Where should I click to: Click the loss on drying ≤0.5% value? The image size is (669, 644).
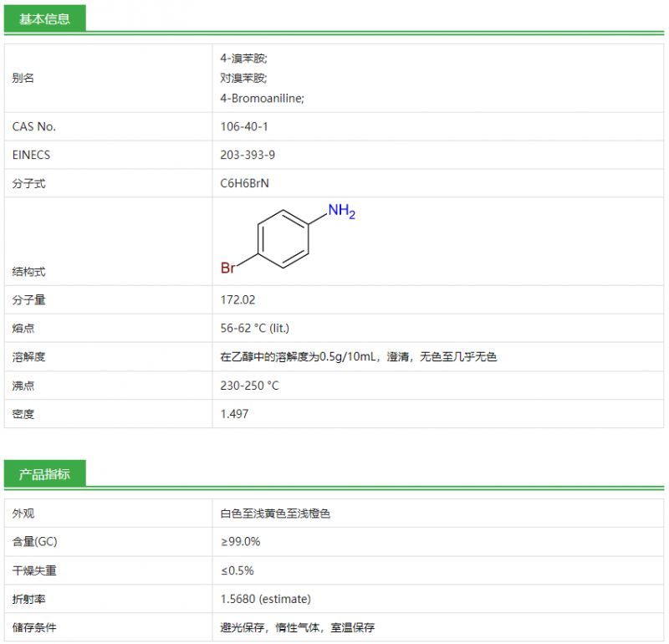click(237, 570)
